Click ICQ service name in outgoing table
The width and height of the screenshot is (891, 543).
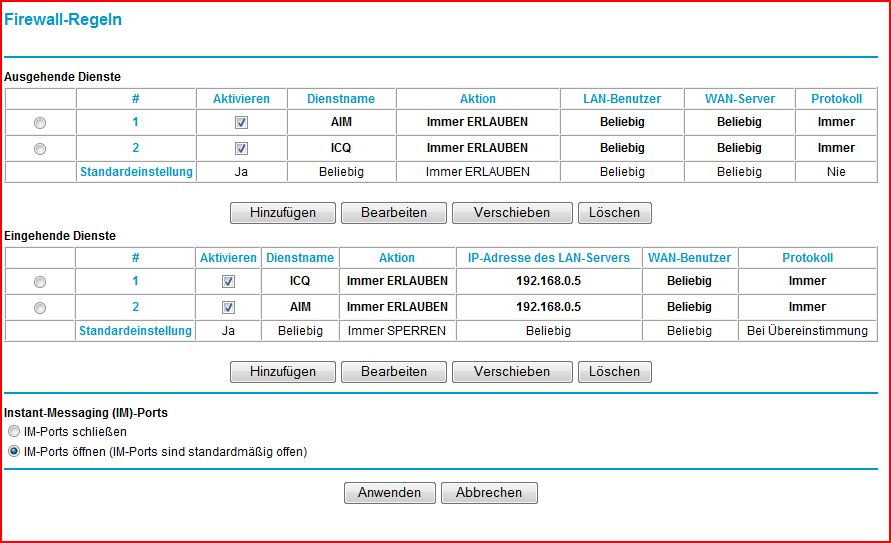coord(341,148)
